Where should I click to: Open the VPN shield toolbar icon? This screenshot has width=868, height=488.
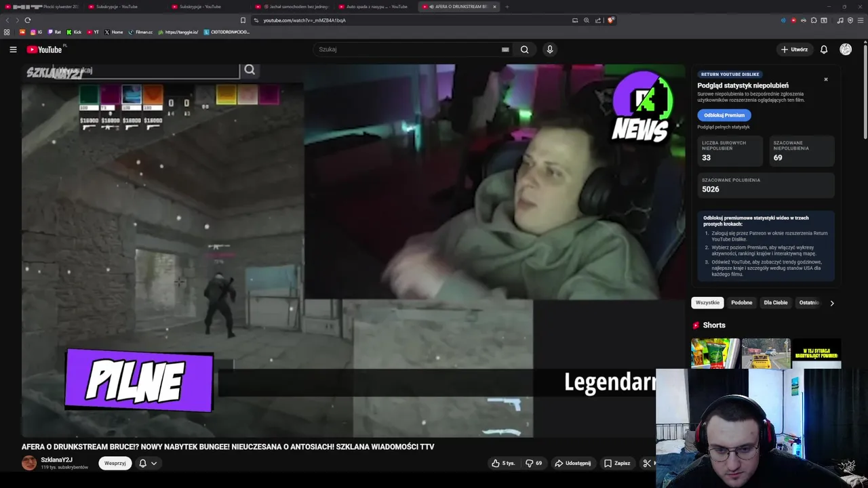(850, 20)
